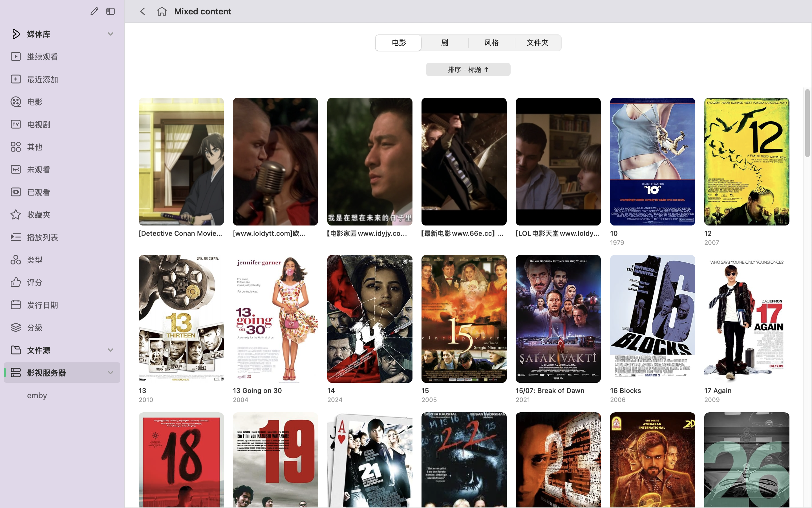Click the 15/07: Break of Dawn title
Screen dimensions: 812x508
tap(550, 390)
